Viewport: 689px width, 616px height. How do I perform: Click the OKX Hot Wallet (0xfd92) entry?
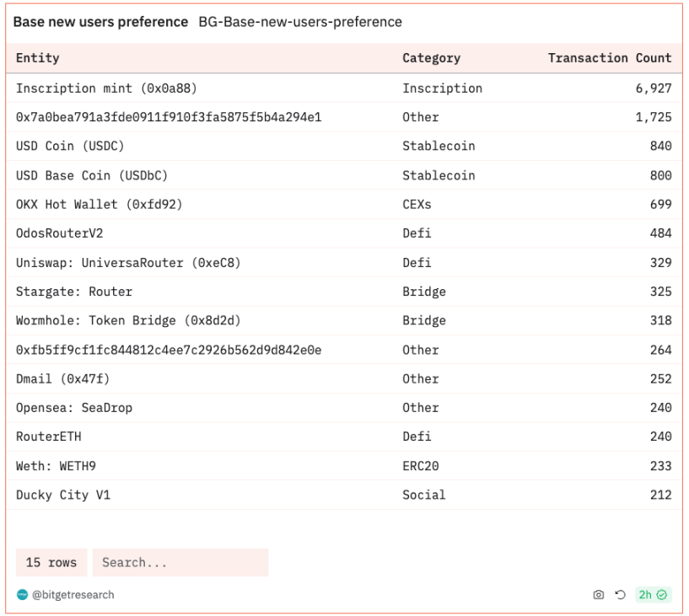click(x=99, y=204)
